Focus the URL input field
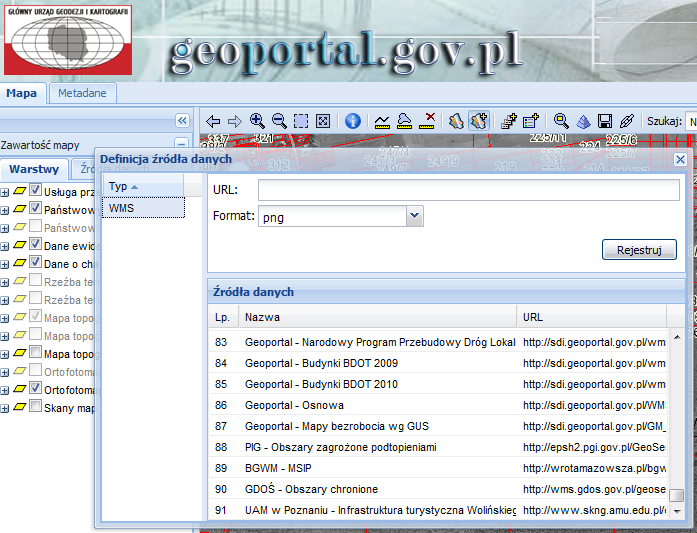Viewport: 697px width, 533px height. 469,190
